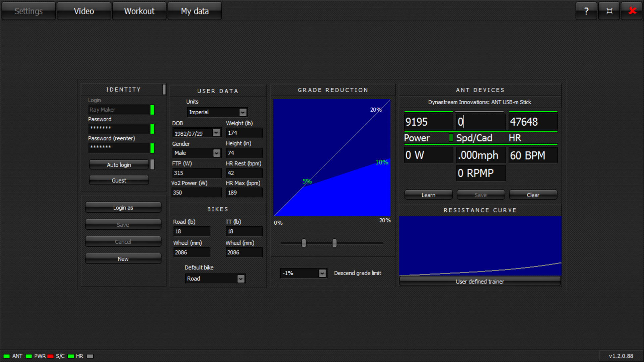
Task: Click the left grade reduction slider handle
Action: click(x=304, y=243)
